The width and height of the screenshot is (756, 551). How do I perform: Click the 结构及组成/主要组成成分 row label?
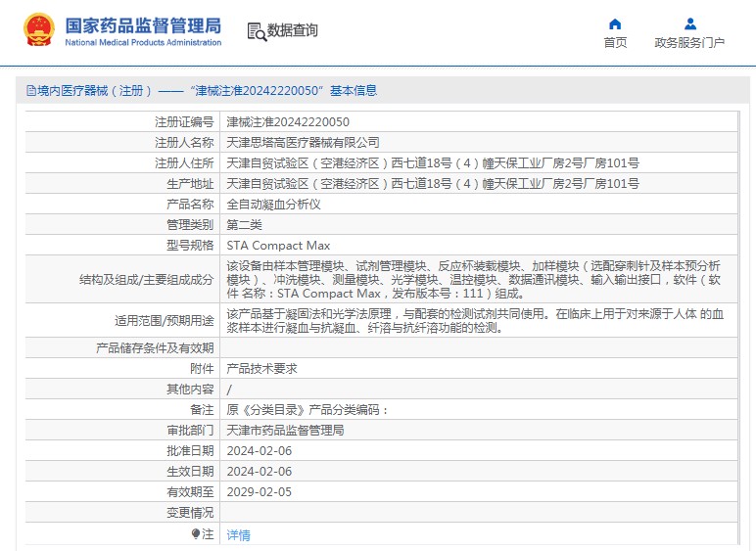pyautogui.click(x=147, y=280)
